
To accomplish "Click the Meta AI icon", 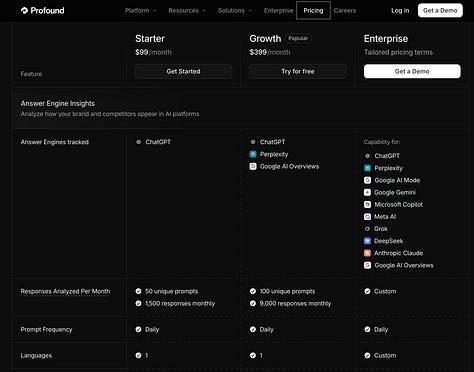I will pos(367,217).
